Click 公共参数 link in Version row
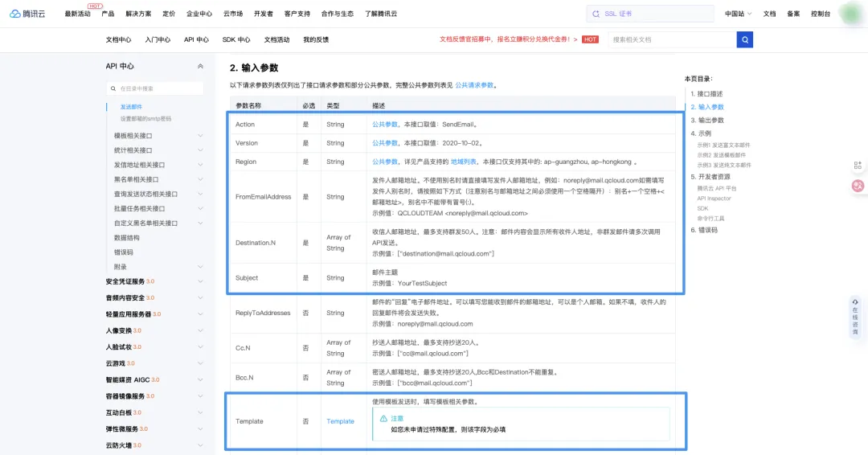This screenshot has height=455, width=868. pyautogui.click(x=385, y=143)
